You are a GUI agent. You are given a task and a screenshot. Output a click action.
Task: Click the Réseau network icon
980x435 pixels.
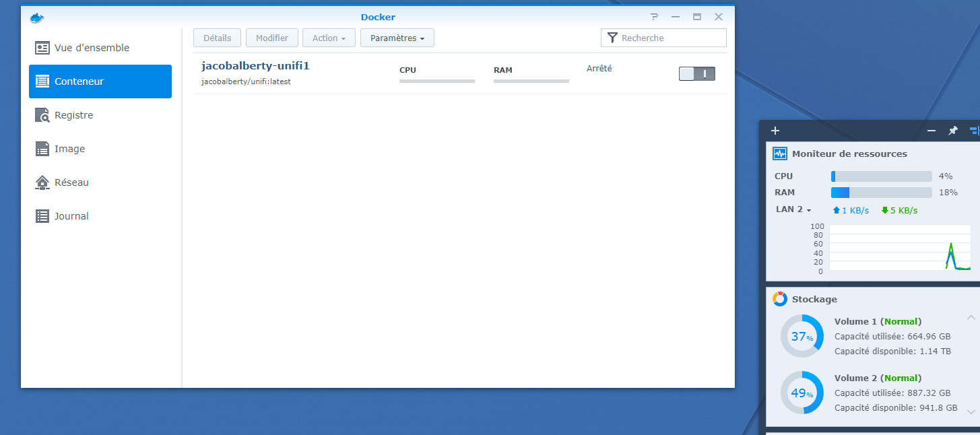(x=42, y=182)
